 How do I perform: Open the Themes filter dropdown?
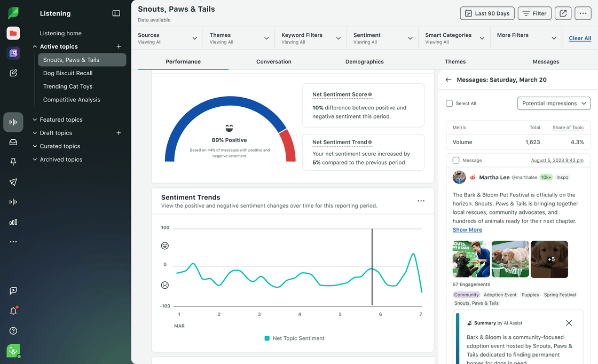point(239,38)
